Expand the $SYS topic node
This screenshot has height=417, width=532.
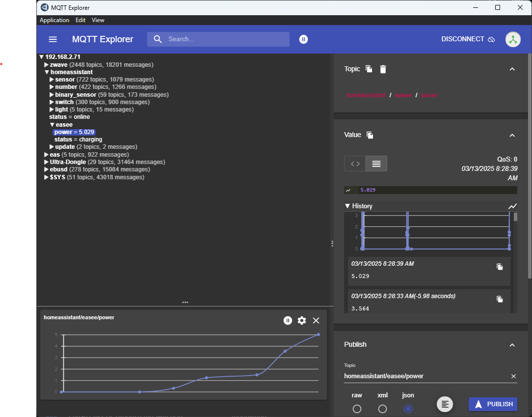click(47, 177)
